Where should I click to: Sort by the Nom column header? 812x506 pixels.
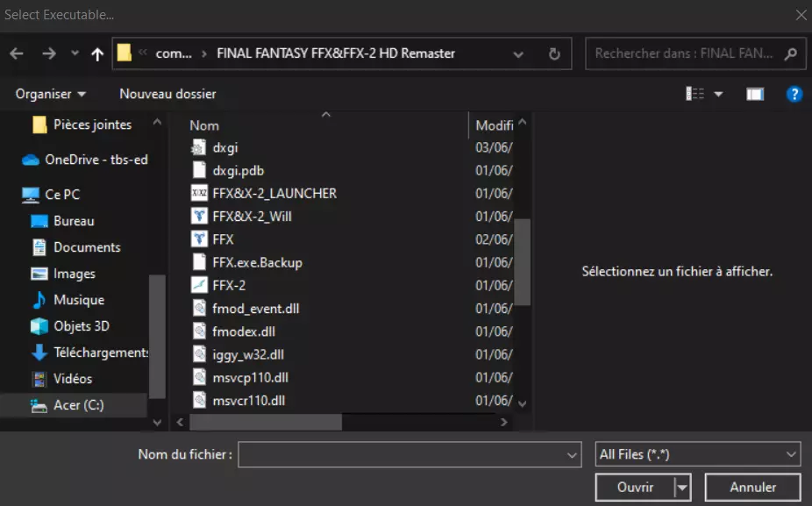[x=204, y=126]
